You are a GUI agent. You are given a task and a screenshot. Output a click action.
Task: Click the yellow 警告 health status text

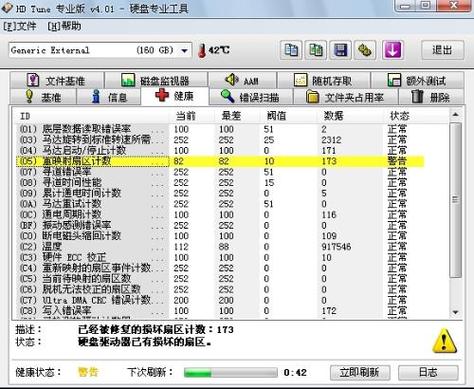[x=88, y=372]
